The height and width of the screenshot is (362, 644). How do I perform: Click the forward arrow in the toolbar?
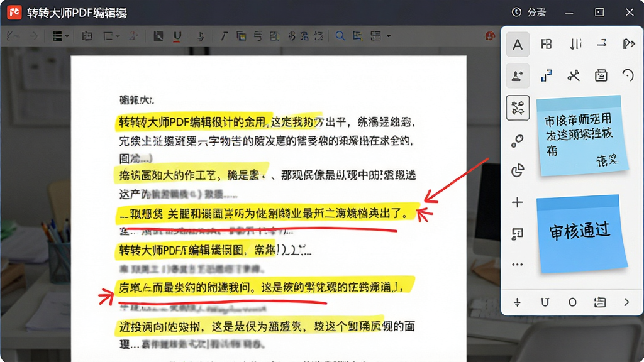(x=34, y=36)
